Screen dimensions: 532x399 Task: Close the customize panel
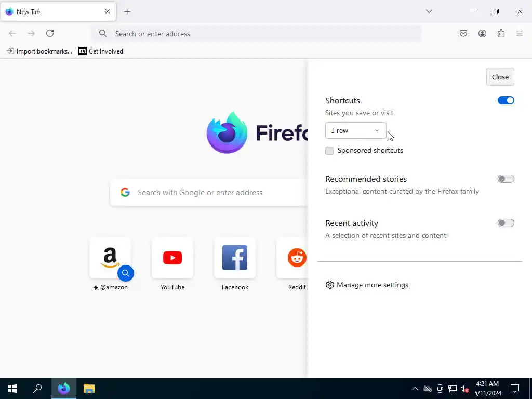tap(500, 77)
